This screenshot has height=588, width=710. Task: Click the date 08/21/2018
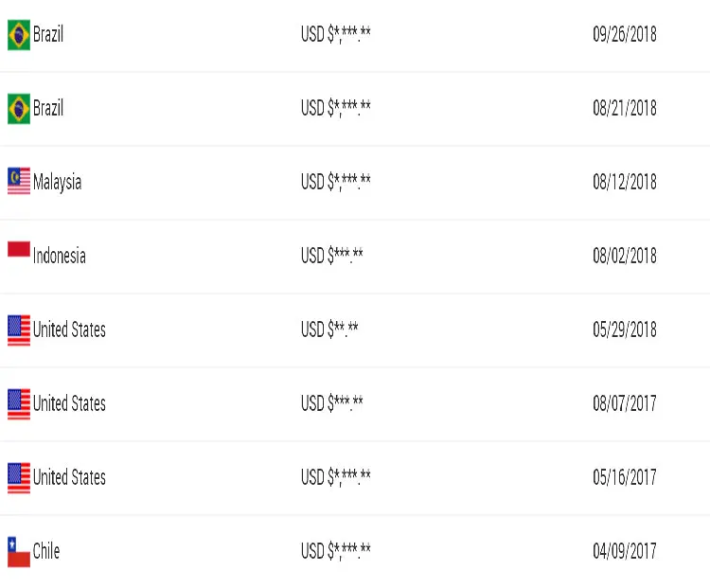click(x=625, y=109)
